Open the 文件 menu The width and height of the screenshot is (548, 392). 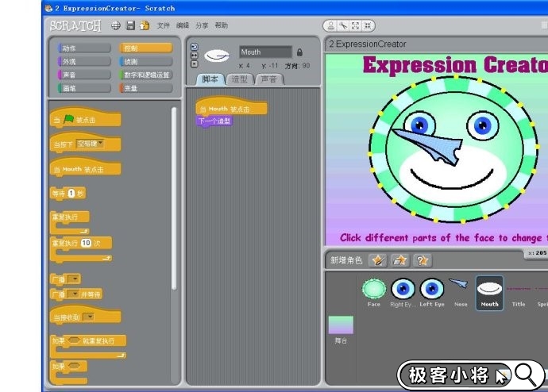click(164, 25)
